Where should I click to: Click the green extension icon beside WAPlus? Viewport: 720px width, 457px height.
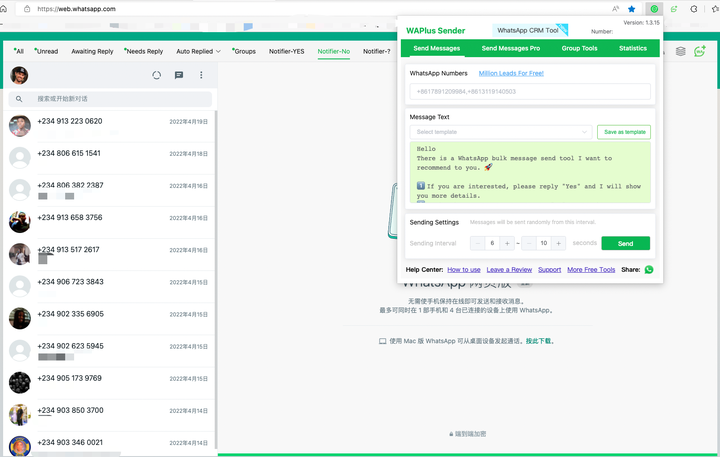[674, 9]
